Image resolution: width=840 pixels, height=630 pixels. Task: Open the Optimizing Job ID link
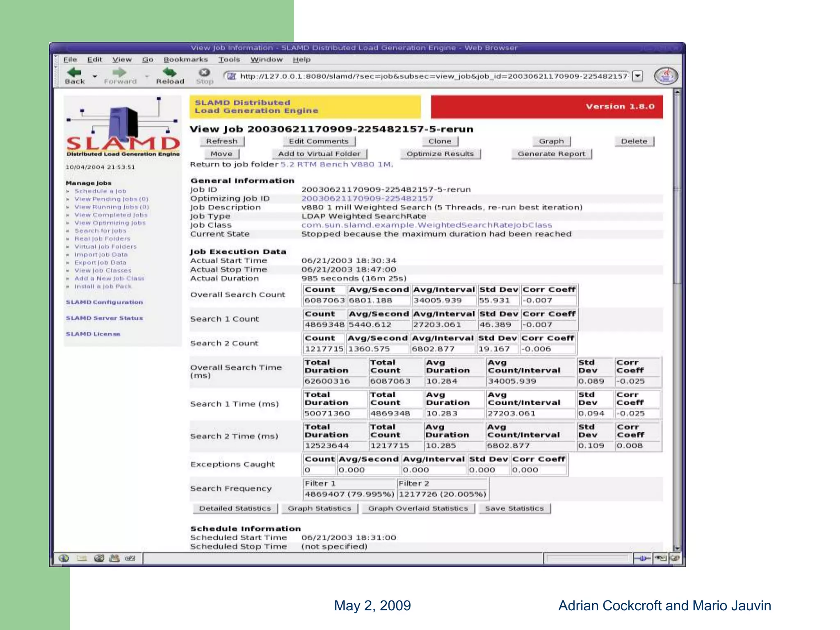coord(367,199)
